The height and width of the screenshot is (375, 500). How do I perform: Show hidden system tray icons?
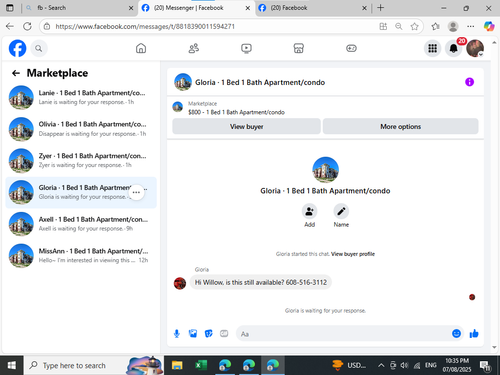pos(381,365)
